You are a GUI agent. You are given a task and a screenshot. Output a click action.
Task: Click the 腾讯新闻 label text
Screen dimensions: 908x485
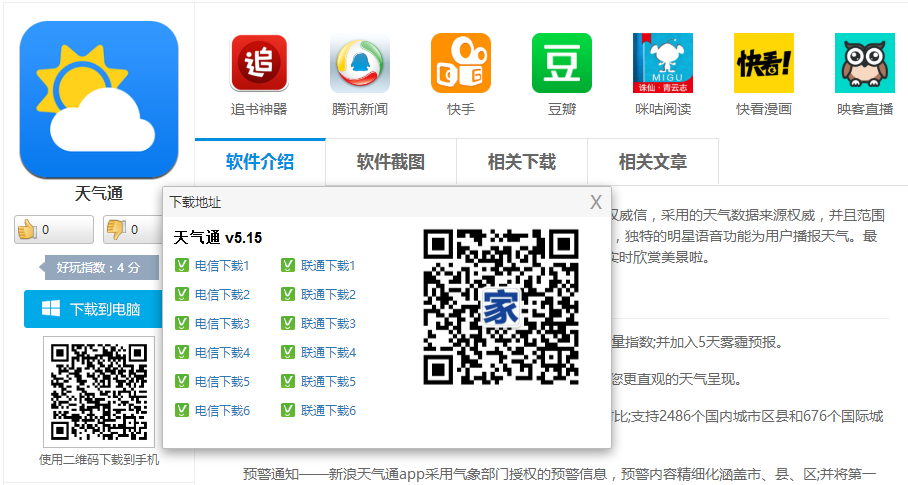360,109
